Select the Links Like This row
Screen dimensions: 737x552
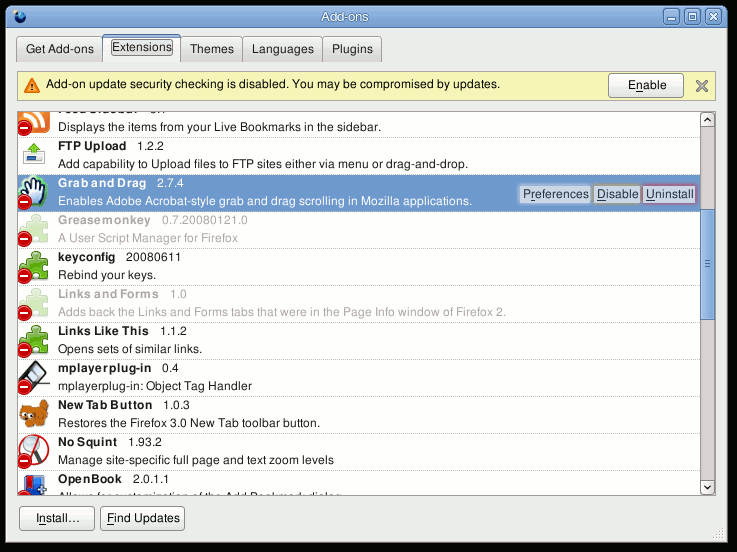click(x=359, y=341)
